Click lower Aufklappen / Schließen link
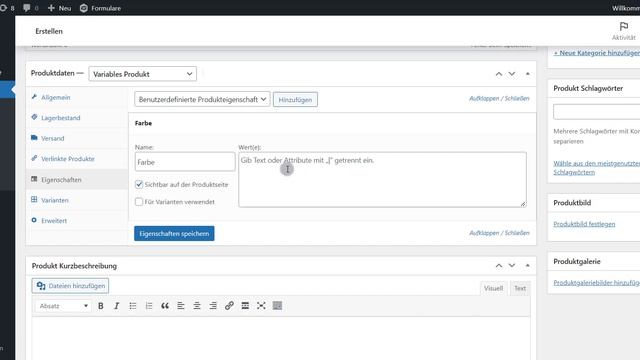The height and width of the screenshot is (360, 640). [499, 233]
